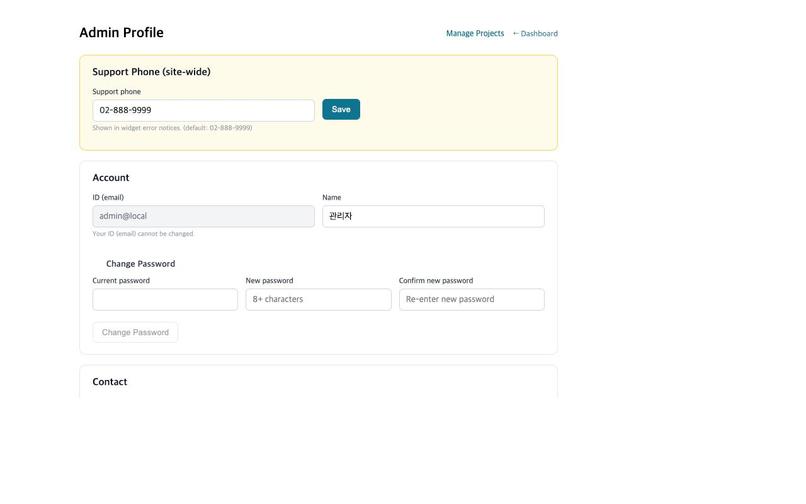
Task: Click the 'Current password' label
Action: tap(121, 281)
